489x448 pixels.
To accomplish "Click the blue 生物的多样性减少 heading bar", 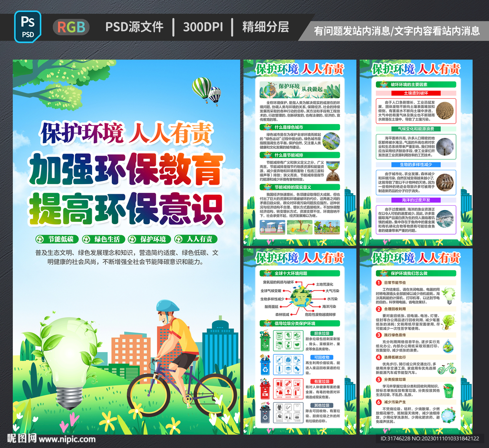I will pos(416,165).
